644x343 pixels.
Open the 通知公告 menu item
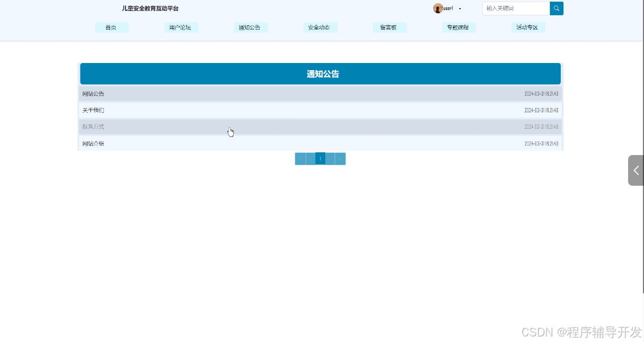[250, 27]
